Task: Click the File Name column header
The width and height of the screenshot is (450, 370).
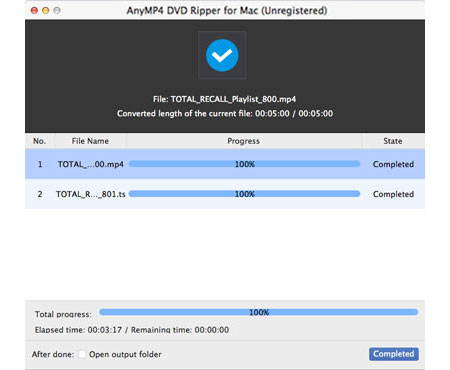Action: coord(90,141)
